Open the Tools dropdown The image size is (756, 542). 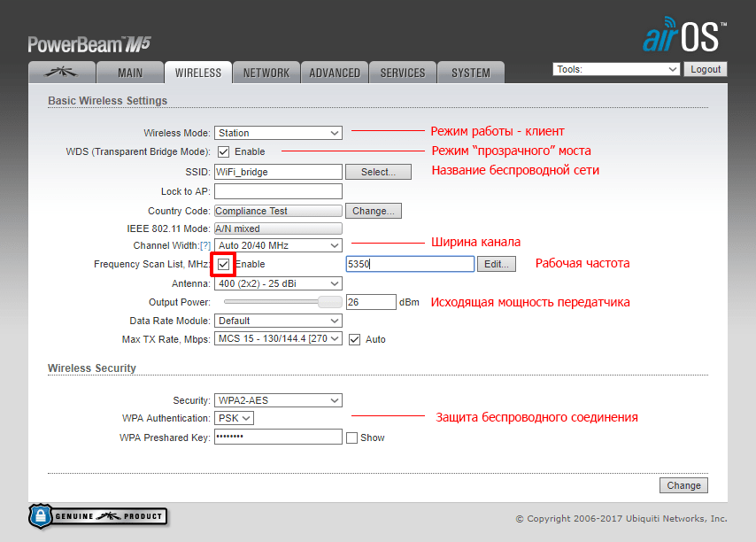pos(616,69)
